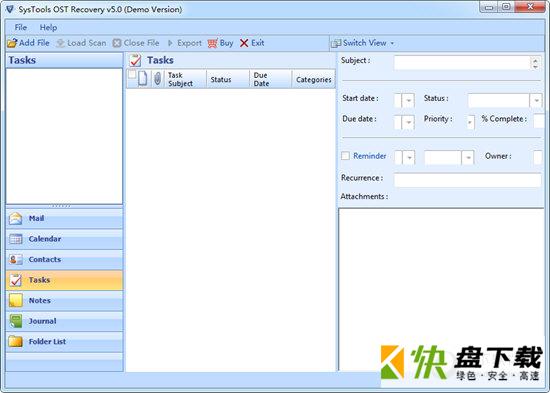550x393 pixels.
Task: Sort by the Categories column header
Action: coord(314,79)
